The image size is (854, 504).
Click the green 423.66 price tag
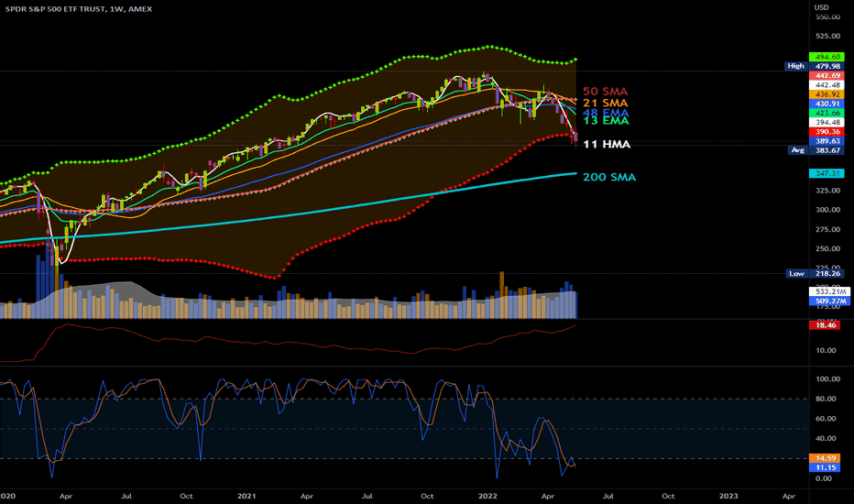[x=827, y=113]
